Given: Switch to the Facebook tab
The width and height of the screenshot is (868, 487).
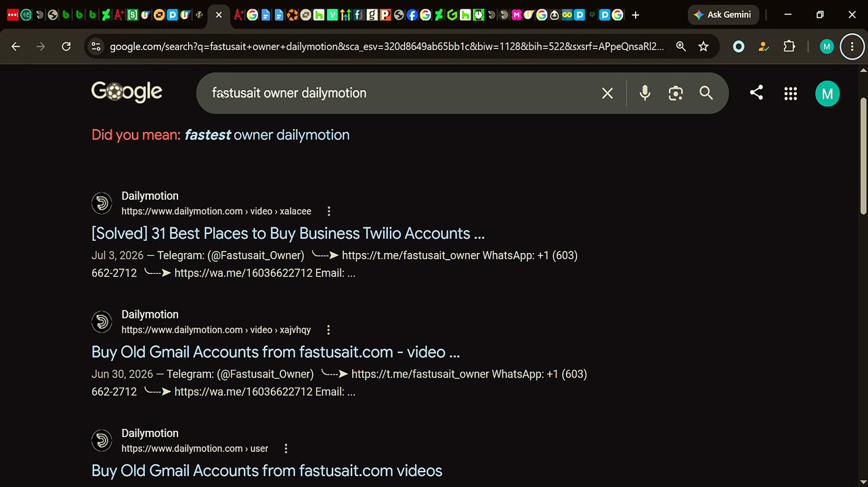Looking at the screenshot, I should click(x=412, y=15).
